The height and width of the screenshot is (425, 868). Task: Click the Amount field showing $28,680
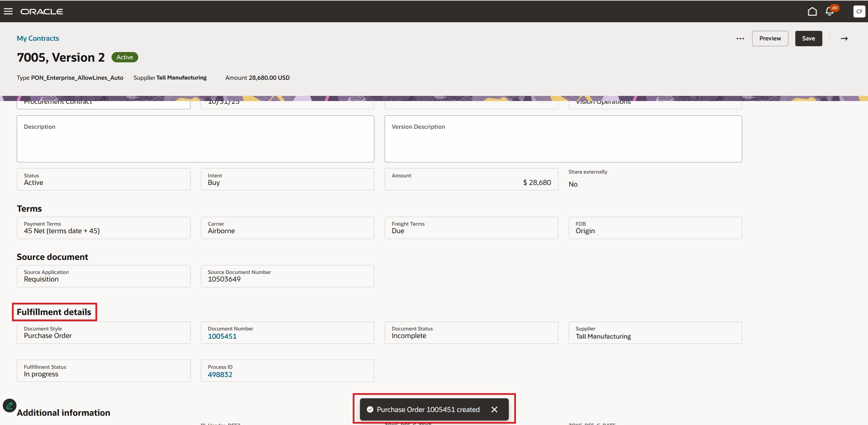coord(471,179)
